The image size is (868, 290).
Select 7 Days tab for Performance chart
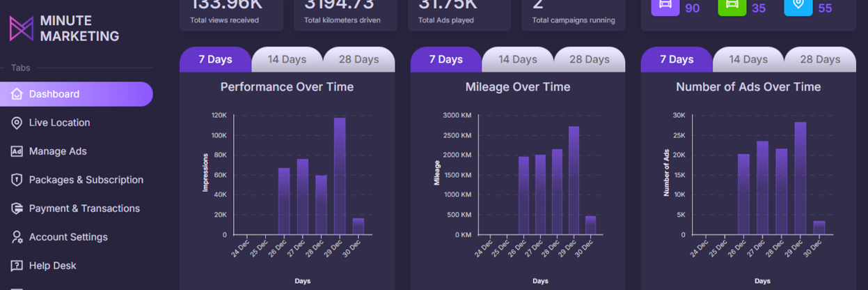215,59
